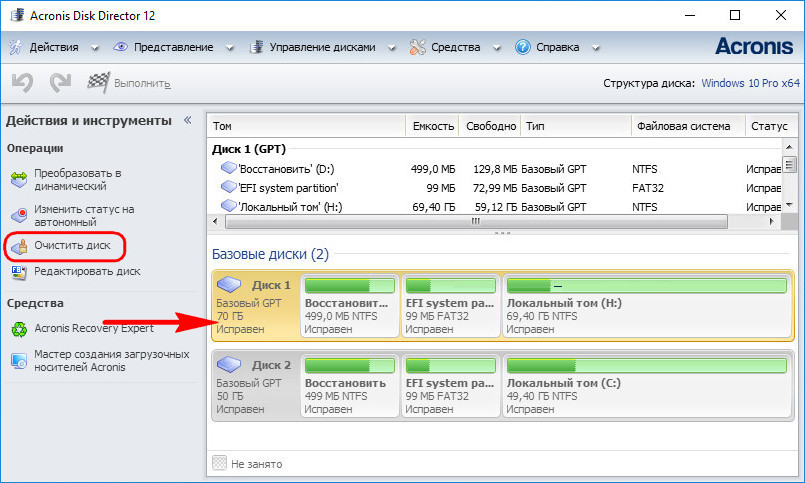Collapse the Действия и инструменты panel
The height and width of the screenshot is (483, 805).
click(187, 120)
